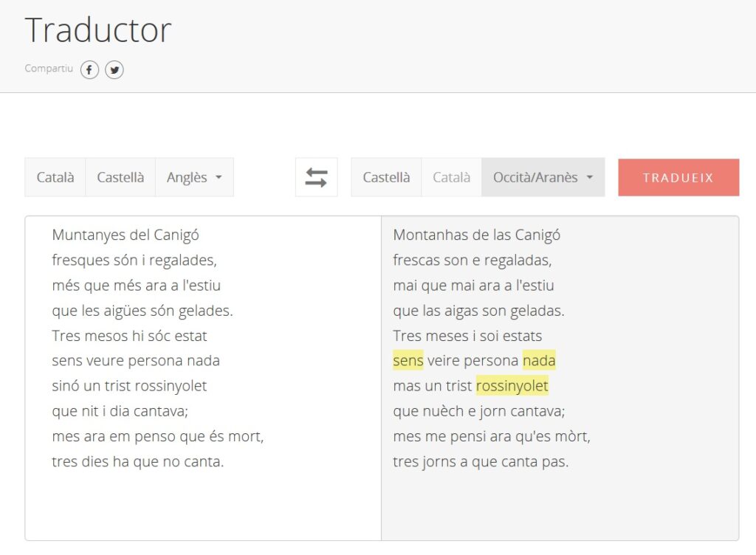Viewport: 756px width, 555px height.
Task: Click the highlighted word 'nada' in the translation
Action: [x=539, y=361]
